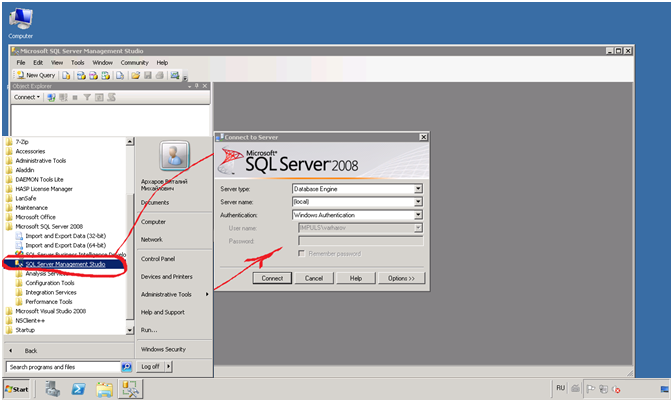Click the Connect button in dialog
672x402 pixels.
(272, 279)
